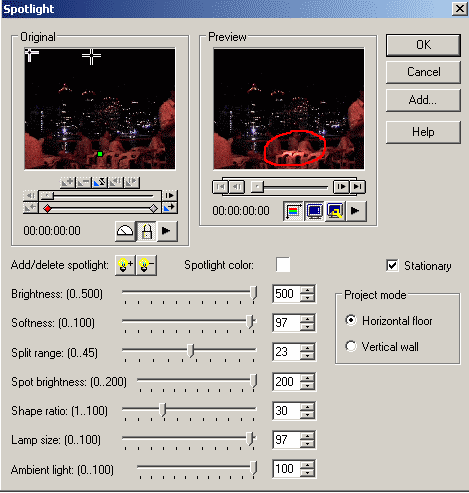Open the Spotlight color swatch

[x=283, y=265]
